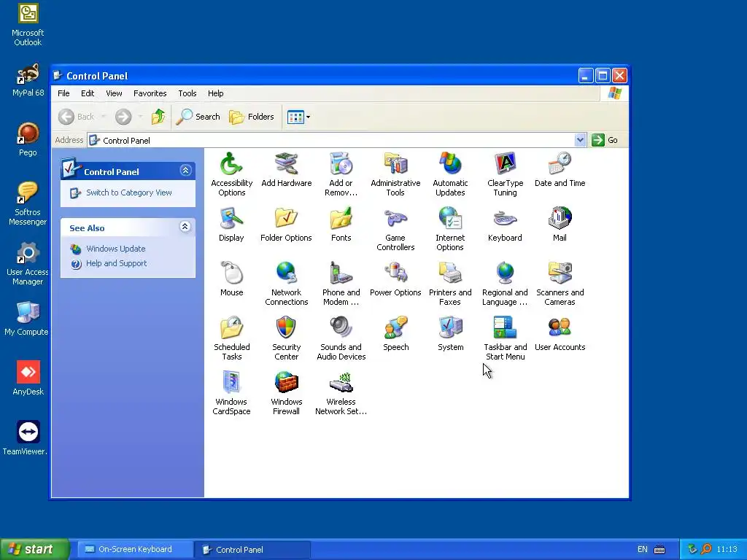Click Switch to Category View link
Viewport: 747px width, 560px height.
point(128,192)
